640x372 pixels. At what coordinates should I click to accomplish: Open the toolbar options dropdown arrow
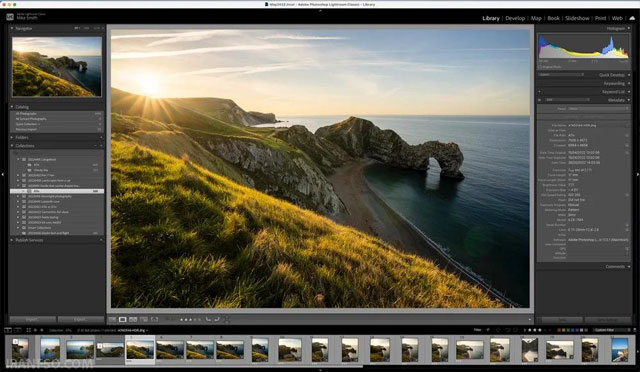(529, 319)
